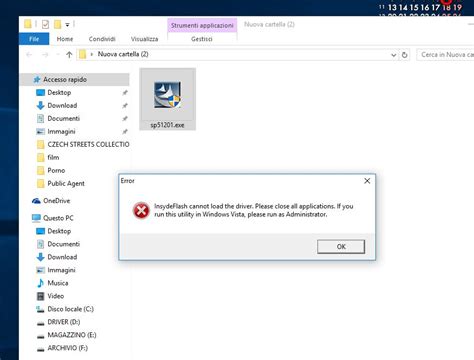Close the Error dialog with X
The width and height of the screenshot is (474, 360).
367,181
